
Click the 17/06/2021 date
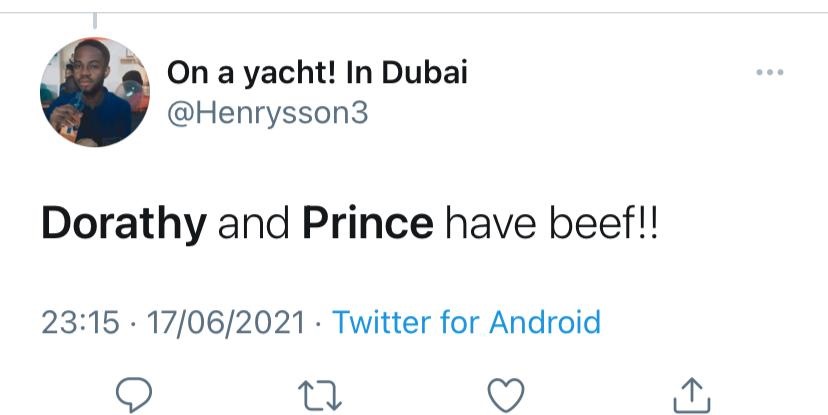(x=225, y=322)
